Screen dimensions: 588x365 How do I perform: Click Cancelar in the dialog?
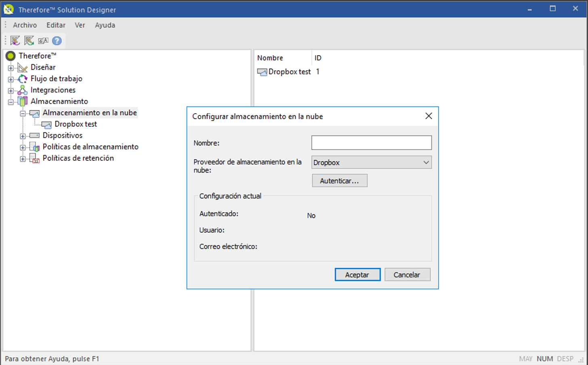point(407,275)
